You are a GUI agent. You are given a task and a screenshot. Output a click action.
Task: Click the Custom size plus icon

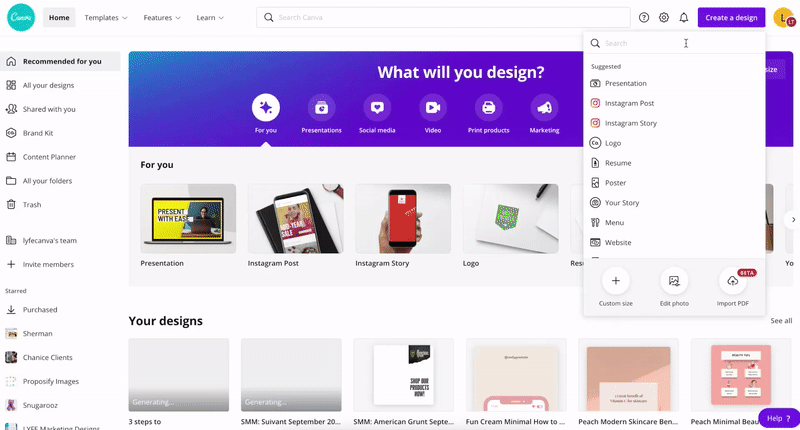tap(616, 281)
